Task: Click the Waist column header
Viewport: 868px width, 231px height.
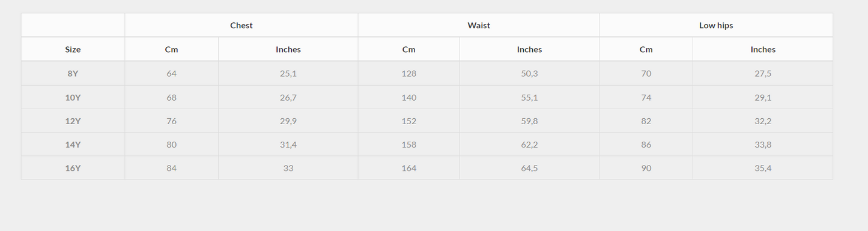Action: coord(479,25)
